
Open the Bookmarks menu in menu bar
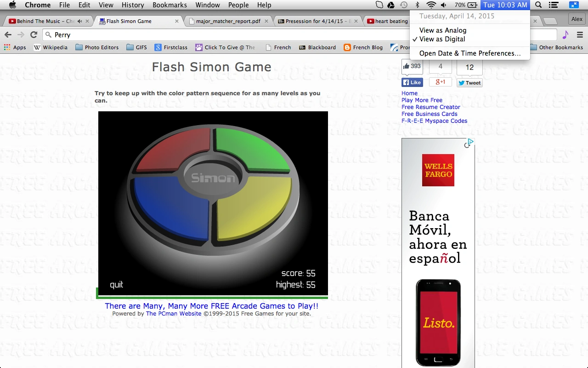(x=170, y=5)
